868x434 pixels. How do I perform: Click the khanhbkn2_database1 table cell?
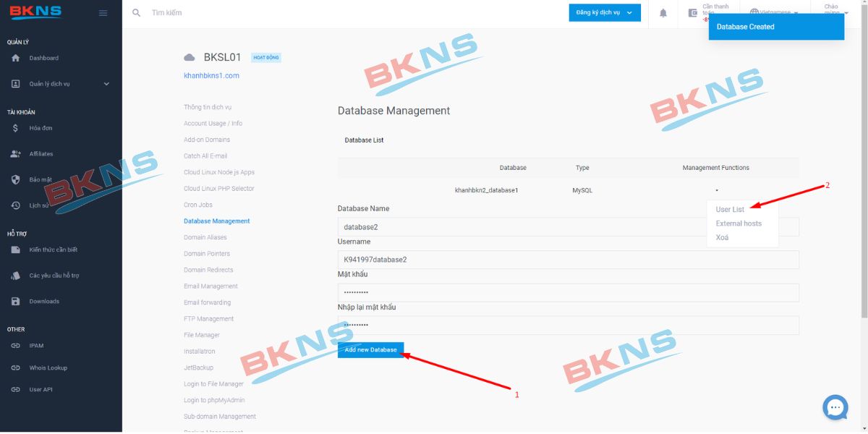487,190
